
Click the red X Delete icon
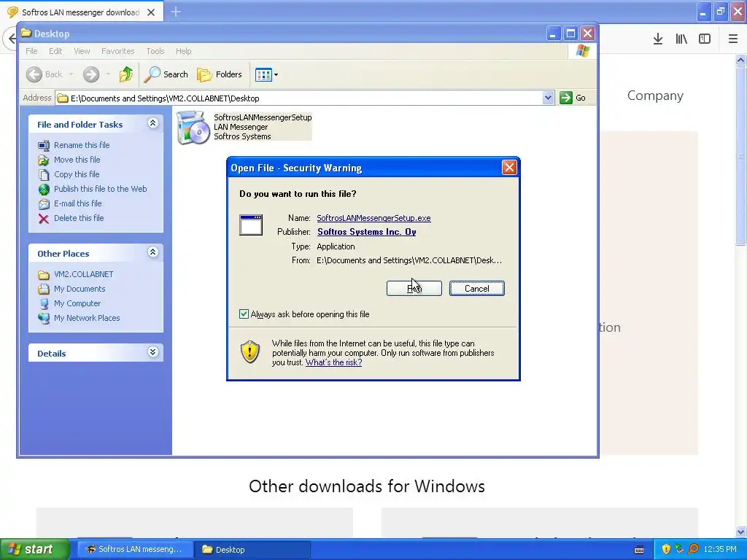click(x=44, y=219)
